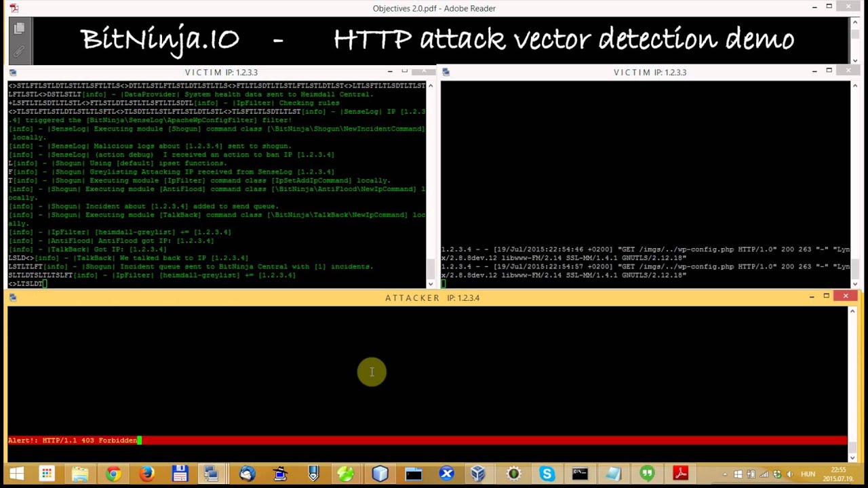This screenshot has height=488, width=868.
Task: Click the PuTTY icon of Attacker window
Action: click(13, 298)
